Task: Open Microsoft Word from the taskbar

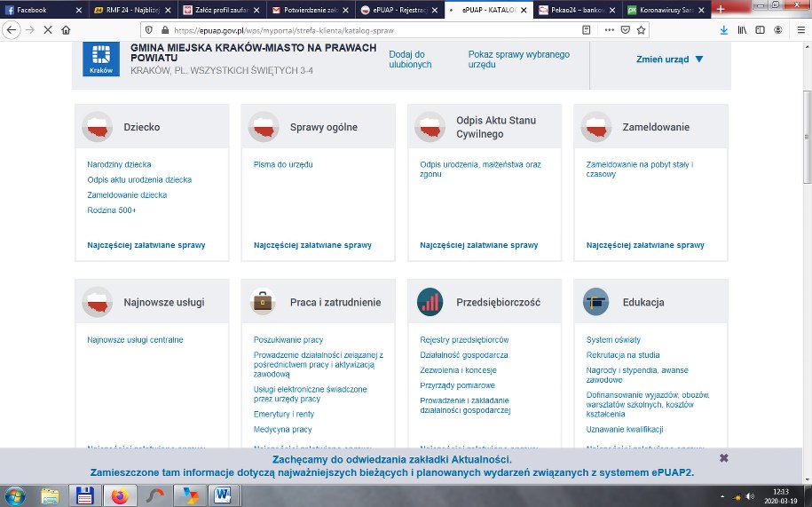Action: coord(223,496)
